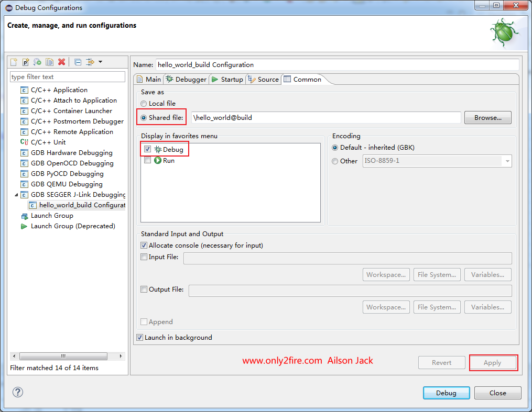Click the tree horizontal scrollbar thumb
532x412 pixels.
[63, 356]
